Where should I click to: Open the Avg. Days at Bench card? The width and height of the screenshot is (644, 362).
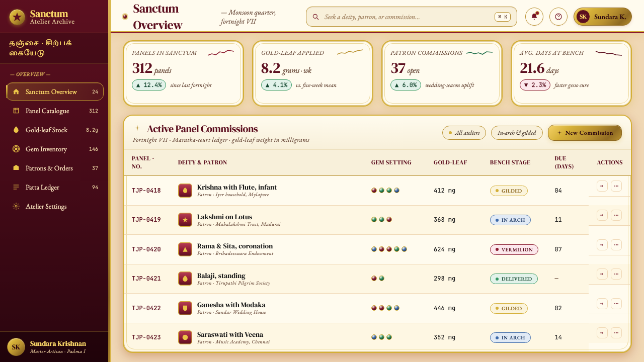pos(571,73)
